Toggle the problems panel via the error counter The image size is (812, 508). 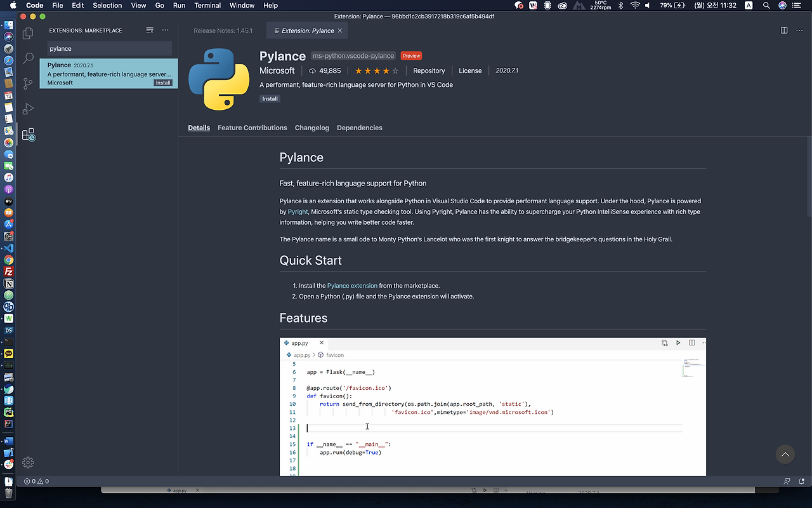coord(35,481)
